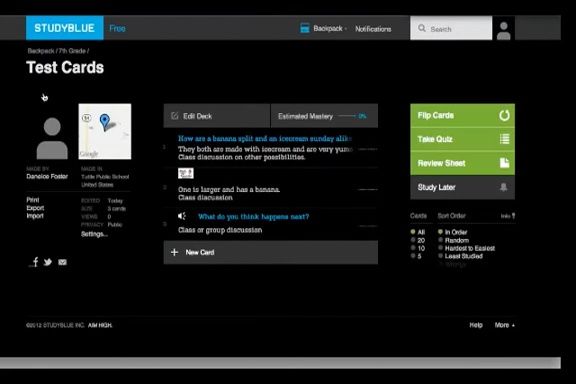
Task: Click the StudyBlue logo
Action: 65,28
